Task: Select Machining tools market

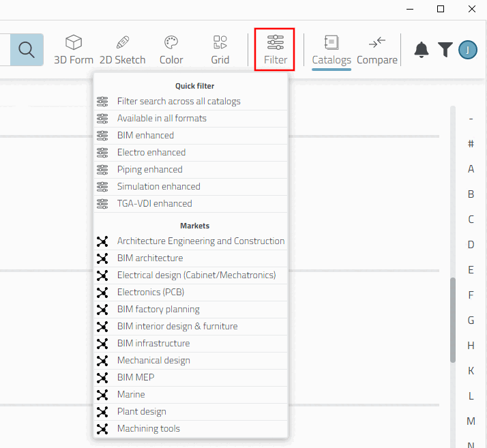Action: pos(191,429)
